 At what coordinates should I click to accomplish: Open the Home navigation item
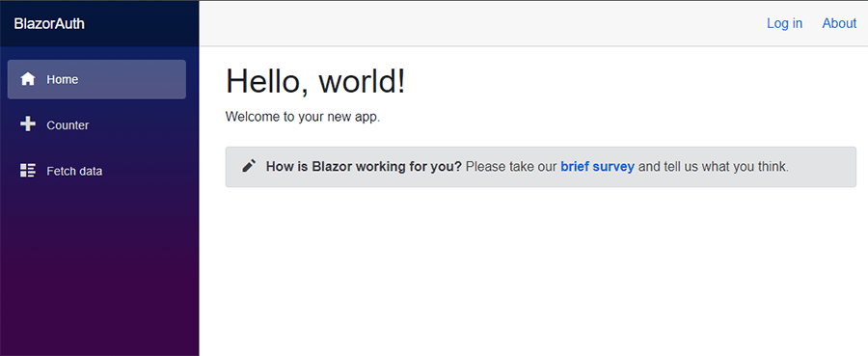click(x=96, y=79)
